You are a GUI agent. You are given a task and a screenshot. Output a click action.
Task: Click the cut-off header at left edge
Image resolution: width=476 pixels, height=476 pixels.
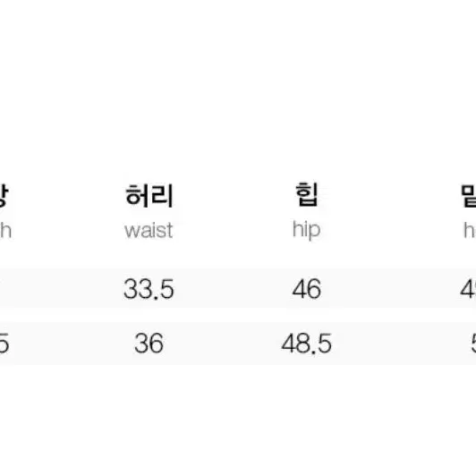(x=3, y=196)
